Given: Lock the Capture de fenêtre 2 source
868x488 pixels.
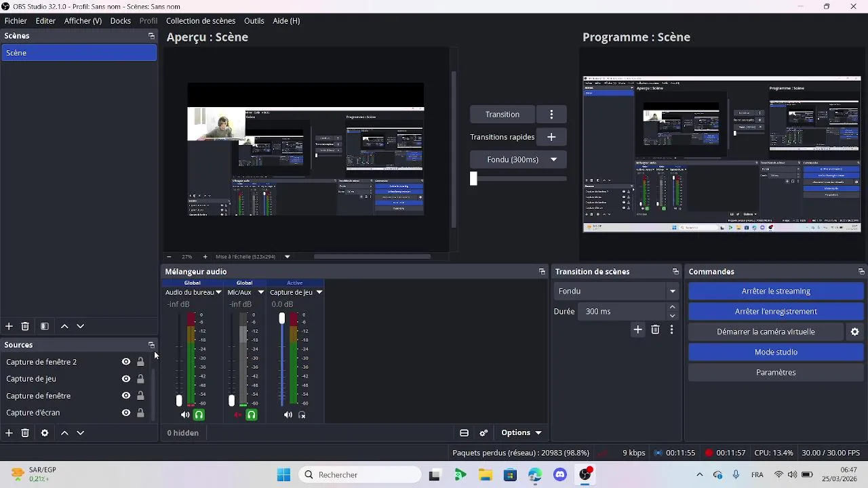Looking at the screenshot, I should [140, 362].
